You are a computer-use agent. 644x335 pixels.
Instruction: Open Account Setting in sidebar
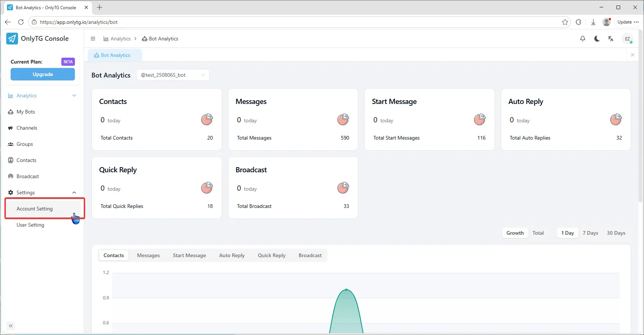[35, 209]
